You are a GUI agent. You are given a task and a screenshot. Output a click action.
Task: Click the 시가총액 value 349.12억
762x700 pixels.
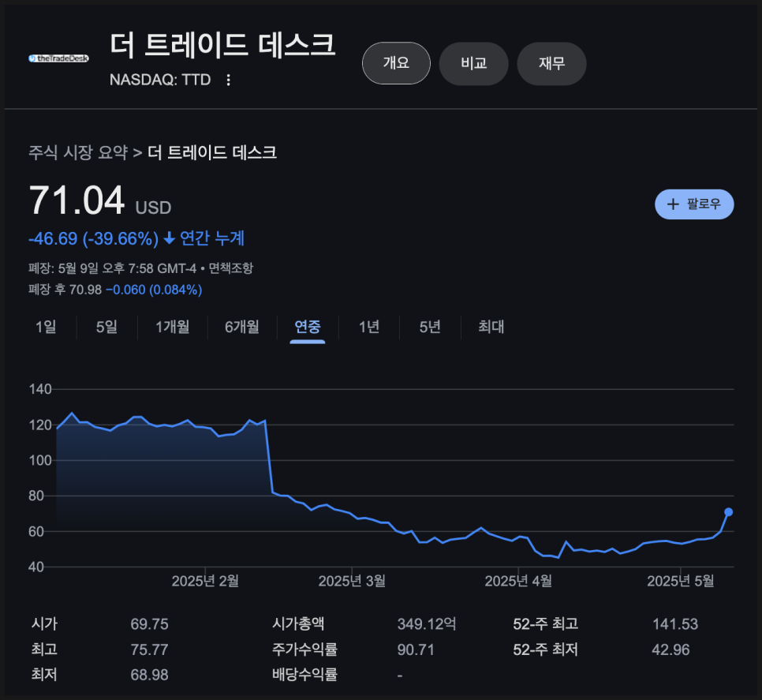[427, 624]
